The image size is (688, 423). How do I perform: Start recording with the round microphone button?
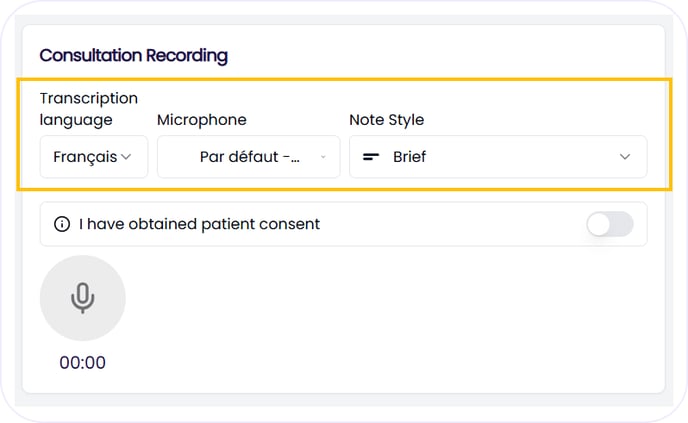tap(83, 298)
